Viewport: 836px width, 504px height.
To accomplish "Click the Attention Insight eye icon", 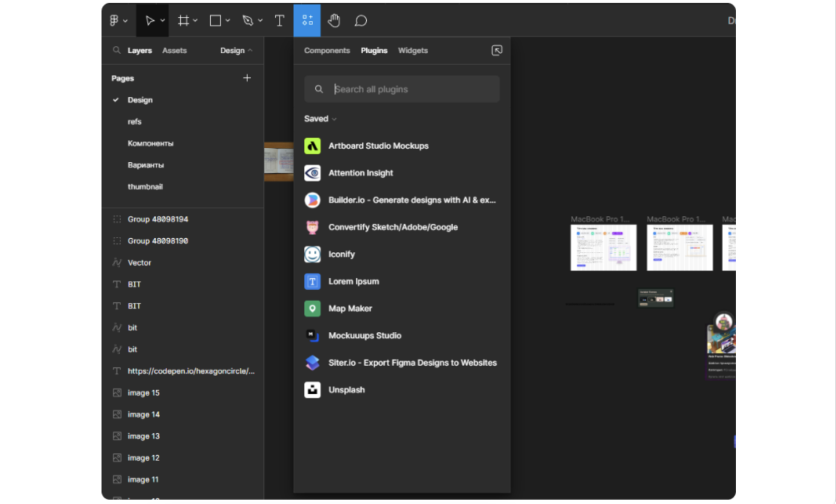I will (x=313, y=173).
